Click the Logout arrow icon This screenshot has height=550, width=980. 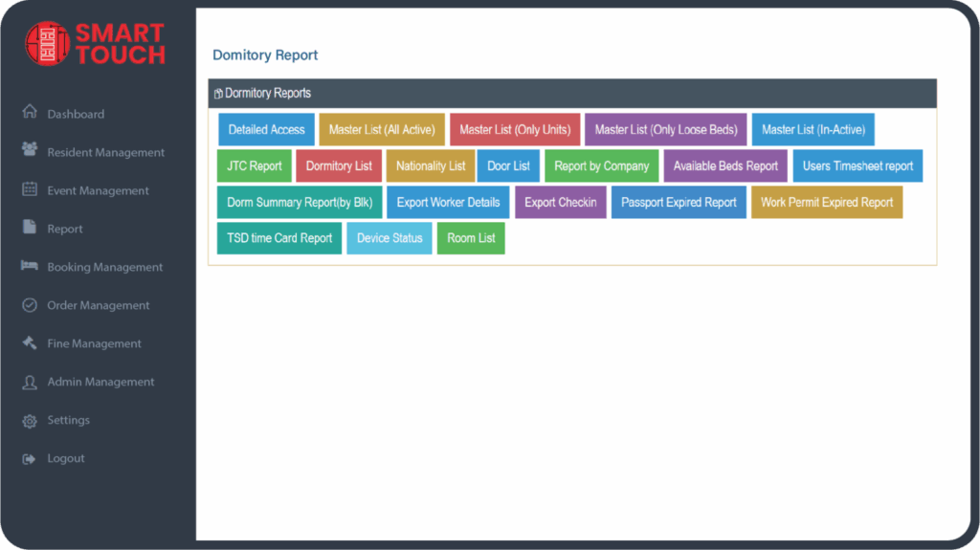[x=30, y=459]
